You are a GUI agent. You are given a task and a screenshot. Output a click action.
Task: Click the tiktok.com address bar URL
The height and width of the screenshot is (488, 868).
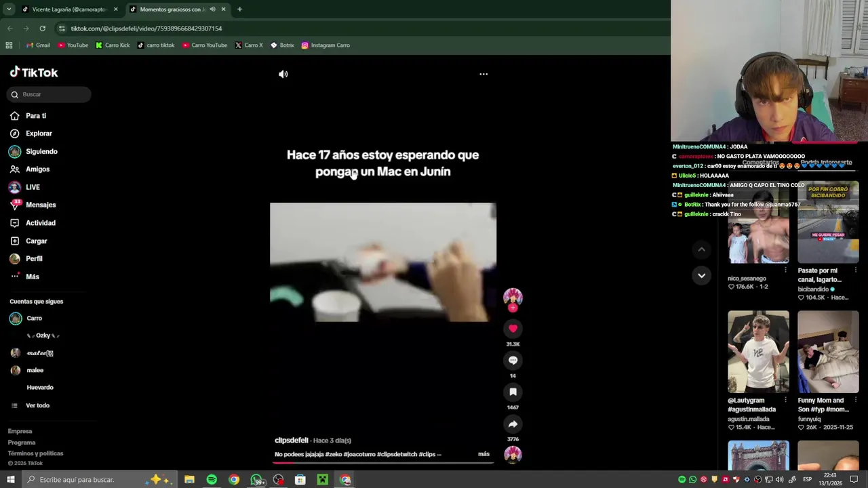[146, 28]
